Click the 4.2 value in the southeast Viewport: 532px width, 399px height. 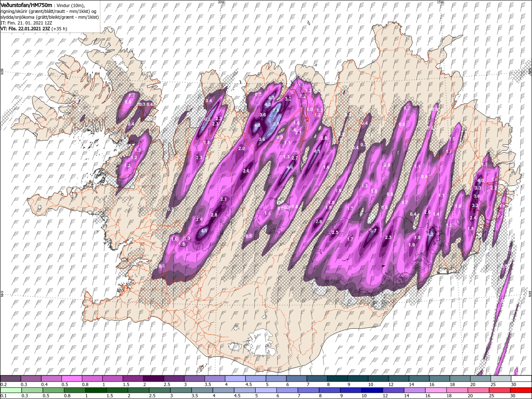pyautogui.click(x=431, y=234)
